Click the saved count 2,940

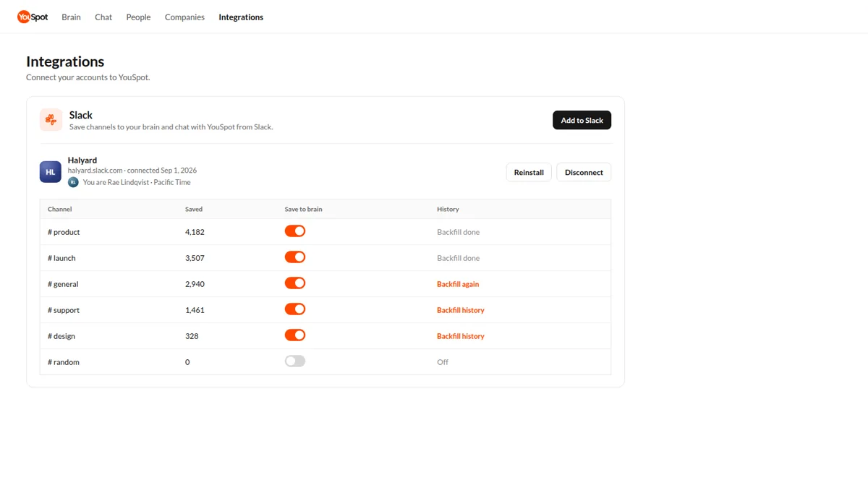(x=195, y=284)
